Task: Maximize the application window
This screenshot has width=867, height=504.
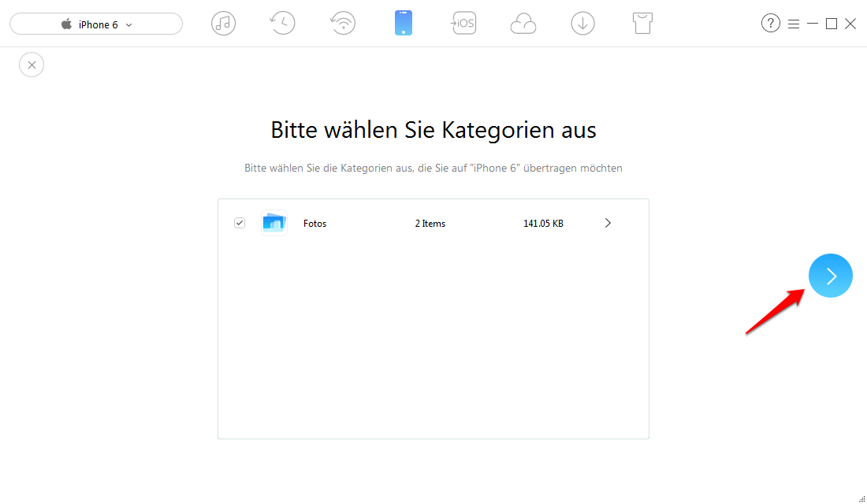Action: coord(831,23)
